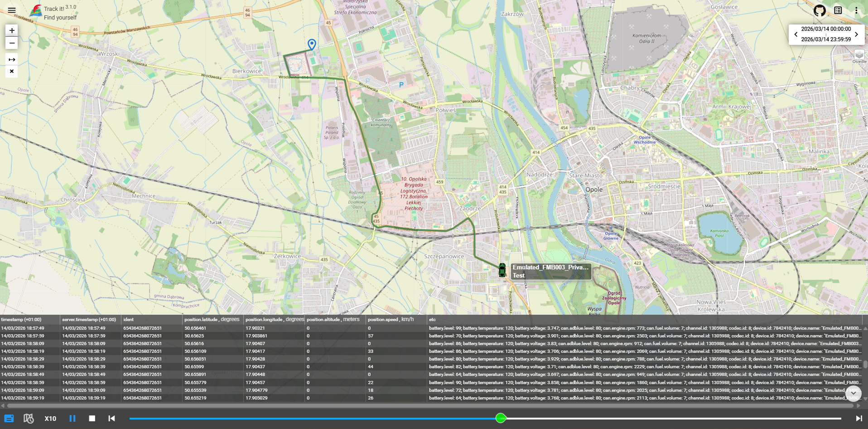Click the X clear icon below zoom controls
The height and width of the screenshot is (429, 868).
click(11, 71)
